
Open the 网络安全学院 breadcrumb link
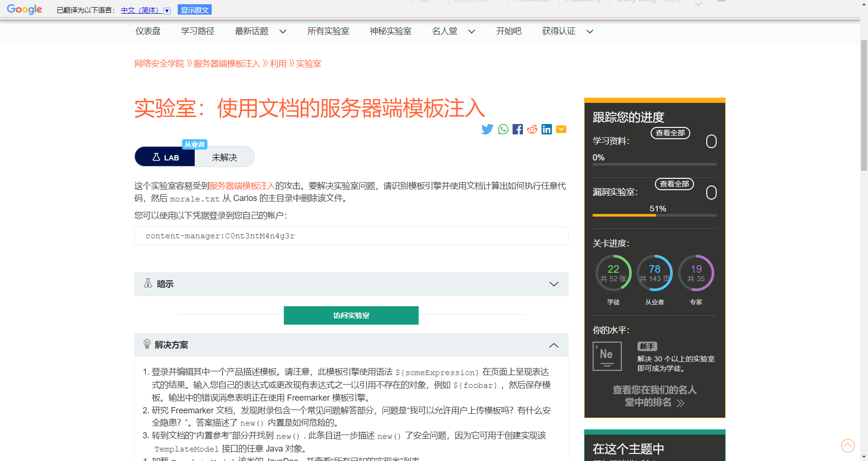click(159, 64)
